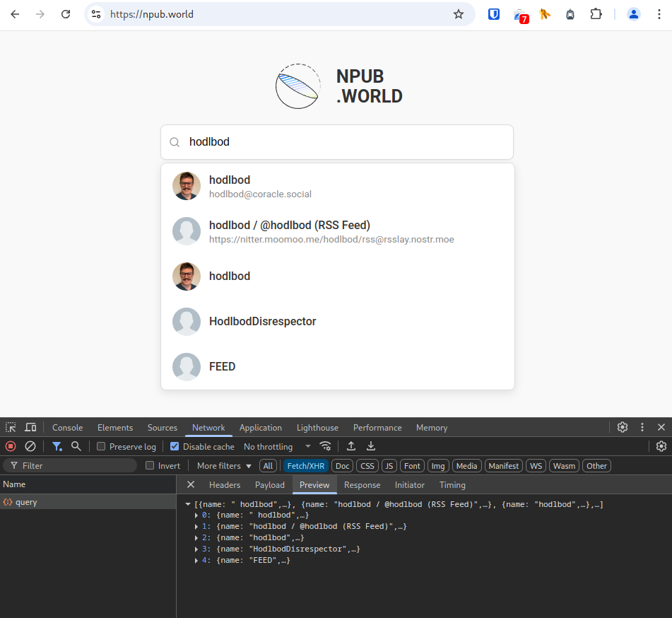Expand JSON item 3 HodlbodDisrespector

[196, 549]
